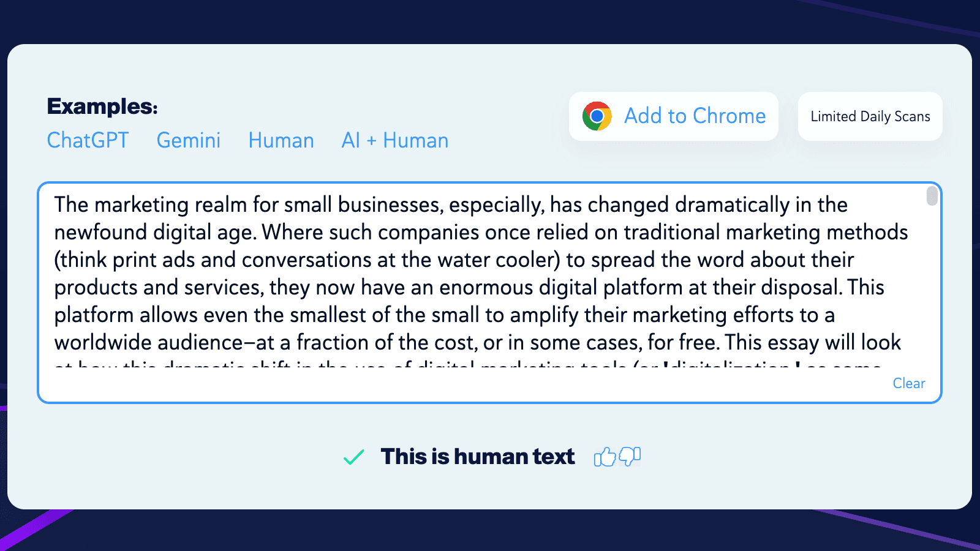Click the scrollbar thumb in the text box
This screenshot has height=551, width=980.
coord(931,197)
